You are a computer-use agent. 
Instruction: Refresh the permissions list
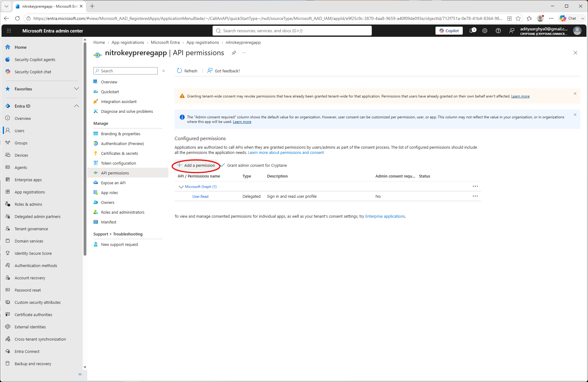(187, 71)
